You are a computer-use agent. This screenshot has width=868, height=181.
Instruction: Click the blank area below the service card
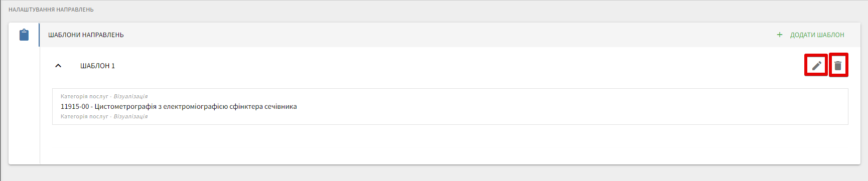[x=450, y=144]
